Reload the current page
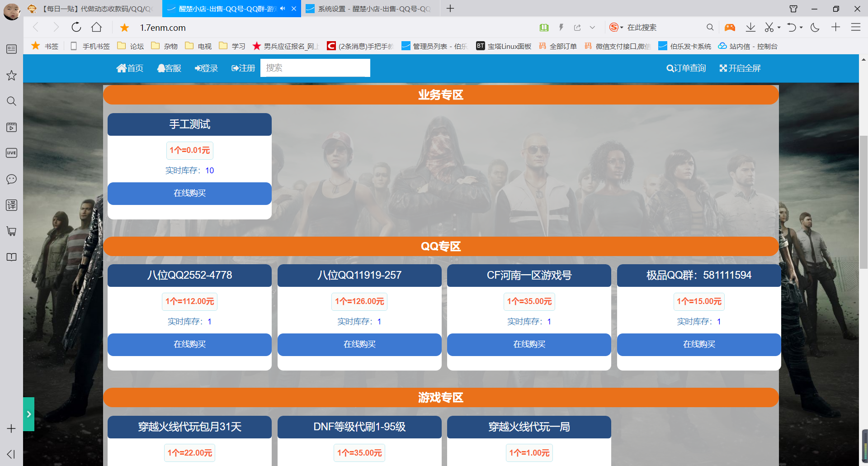Image resolution: width=868 pixels, height=466 pixels. 76,27
